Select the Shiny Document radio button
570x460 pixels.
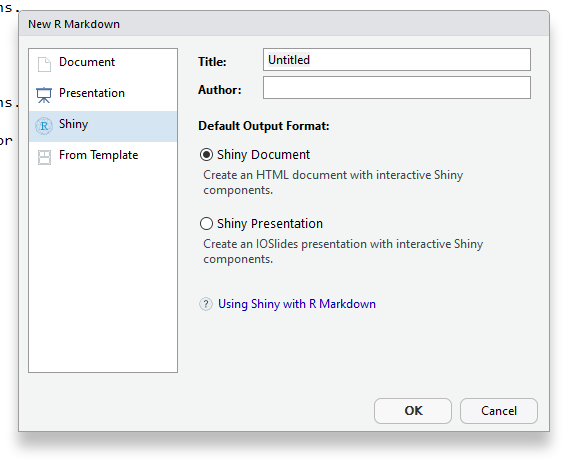click(206, 155)
